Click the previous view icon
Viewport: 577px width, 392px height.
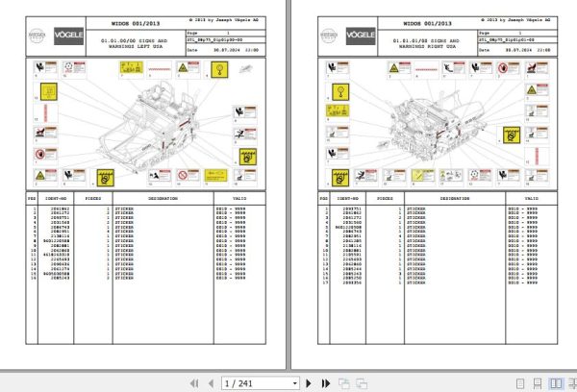click(x=344, y=383)
